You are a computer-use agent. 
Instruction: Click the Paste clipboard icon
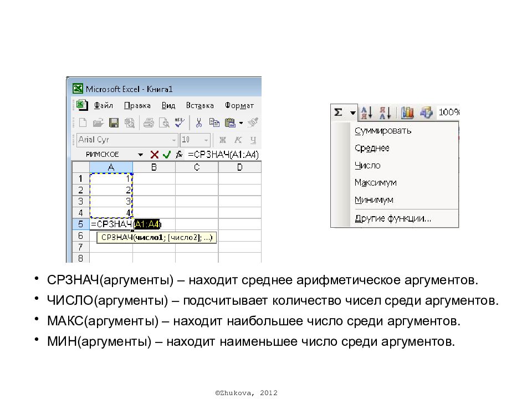click(230, 122)
